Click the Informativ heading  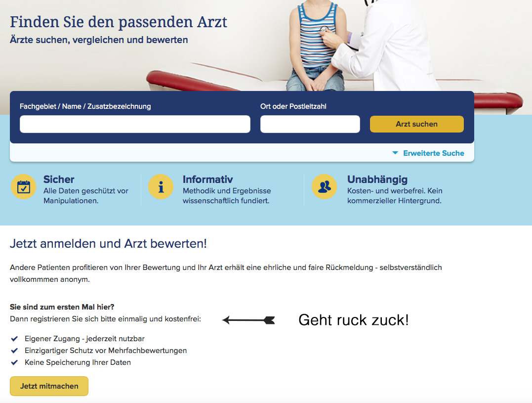coord(207,179)
